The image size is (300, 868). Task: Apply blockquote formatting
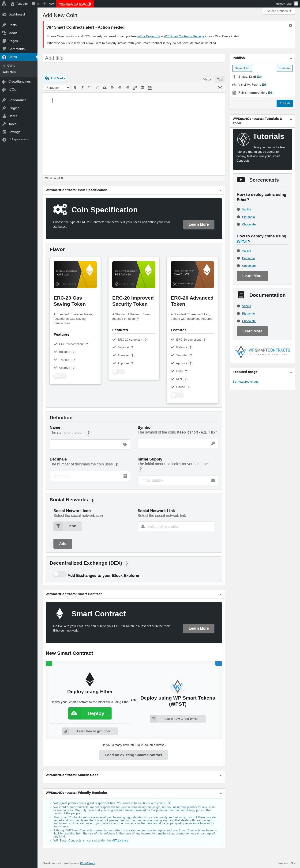tap(105, 88)
